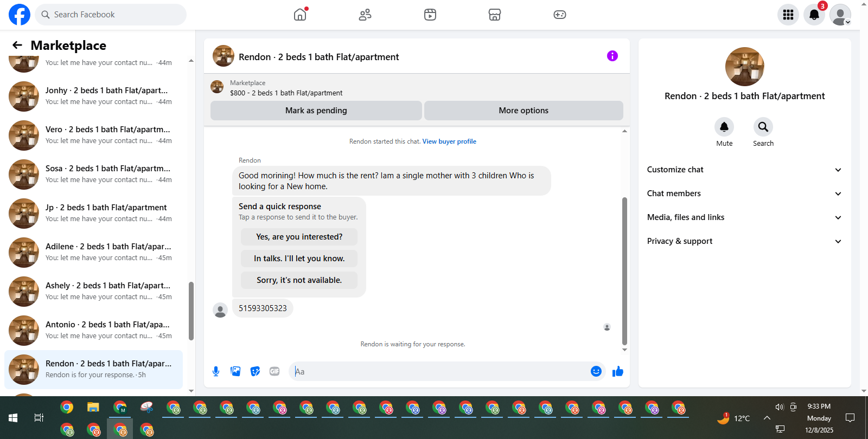Focus the Aa message input field
Screen dimensions: 868x439
pyautogui.click(x=439, y=371)
